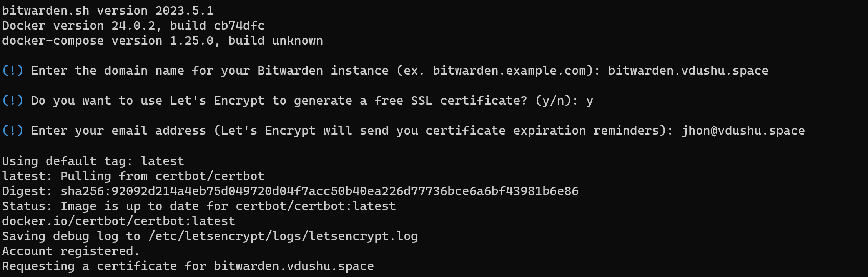This screenshot has width=868, height=277.
Task: Click the first blue (!) prompt marker
Action: tap(13, 71)
